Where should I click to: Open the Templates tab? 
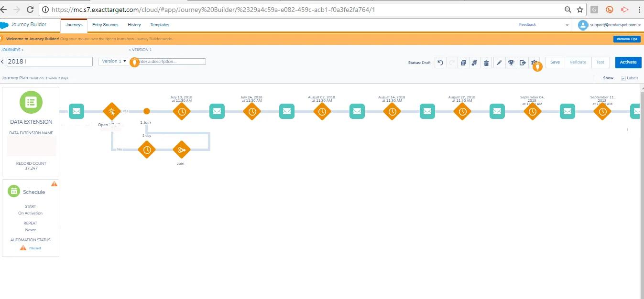tap(160, 25)
